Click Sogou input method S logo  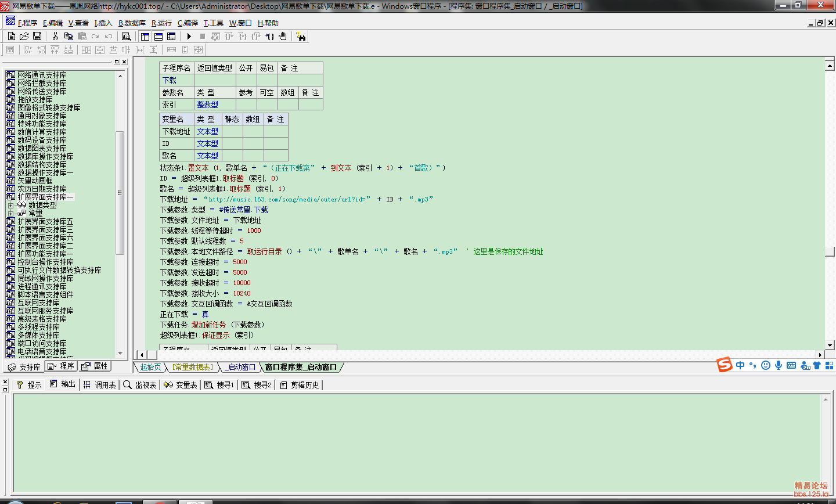pos(724,365)
